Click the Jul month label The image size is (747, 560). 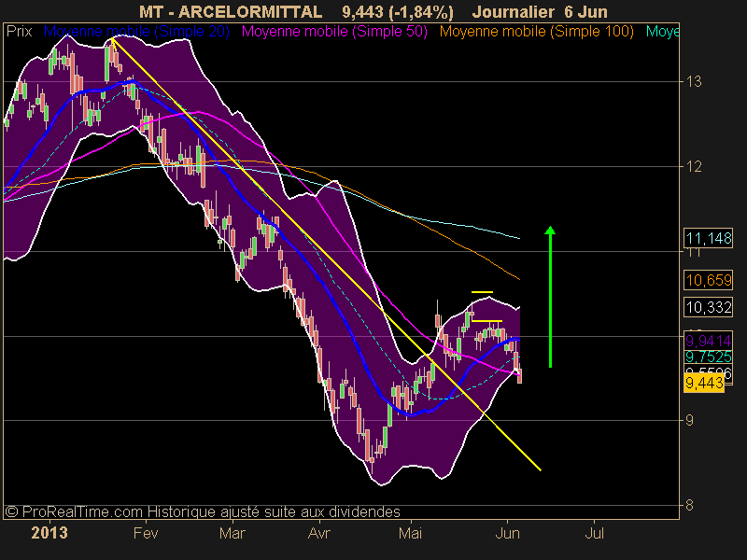click(594, 532)
